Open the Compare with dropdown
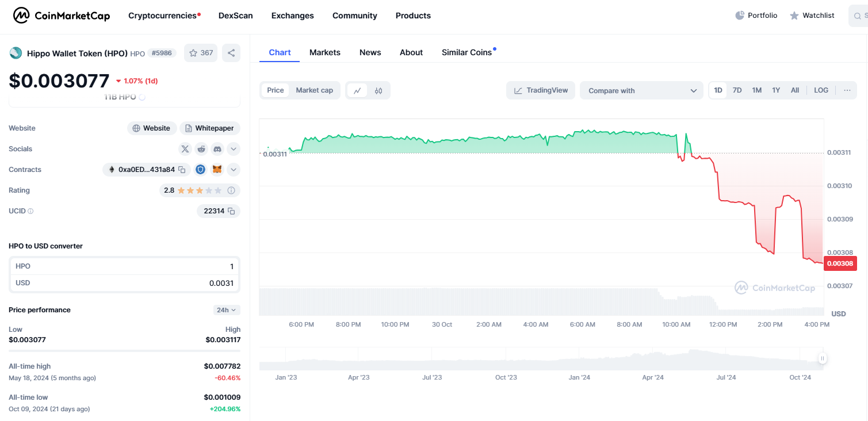The width and height of the screenshot is (868, 421). (641, 90)
